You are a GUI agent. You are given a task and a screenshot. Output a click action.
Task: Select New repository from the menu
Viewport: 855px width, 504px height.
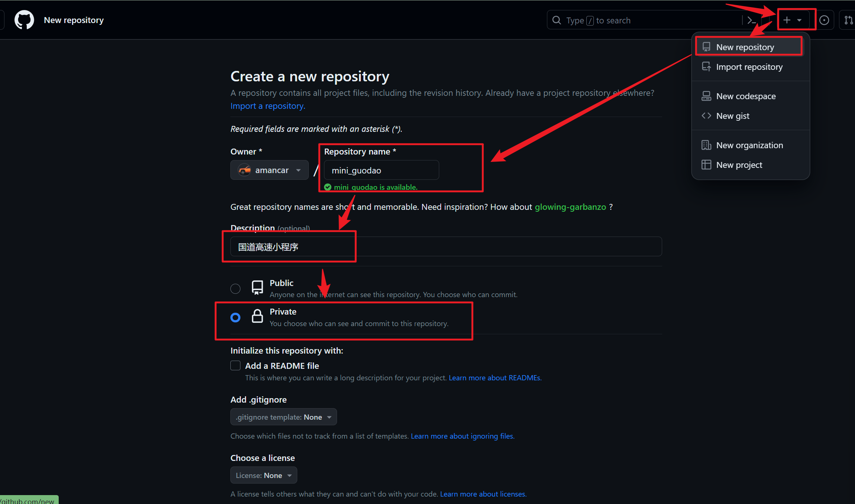pos(745,47)
